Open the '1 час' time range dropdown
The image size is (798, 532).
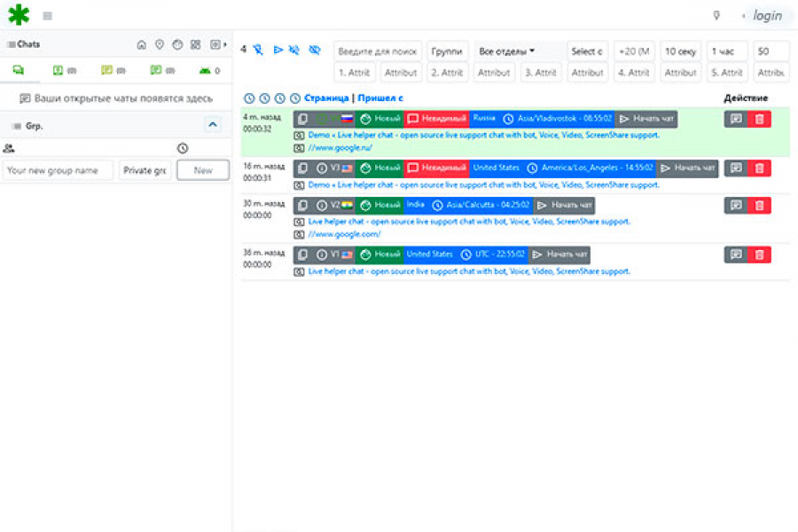tap(727, 51)
